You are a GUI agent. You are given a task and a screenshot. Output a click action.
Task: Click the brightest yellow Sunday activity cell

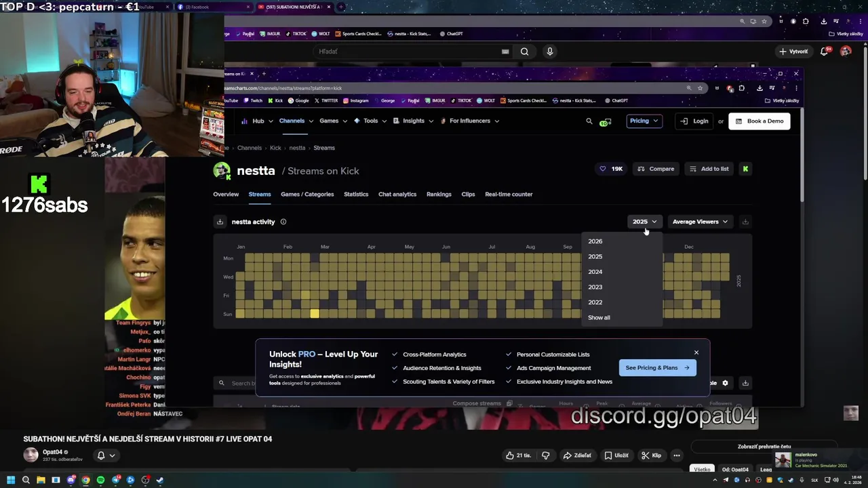click(314, 313)
